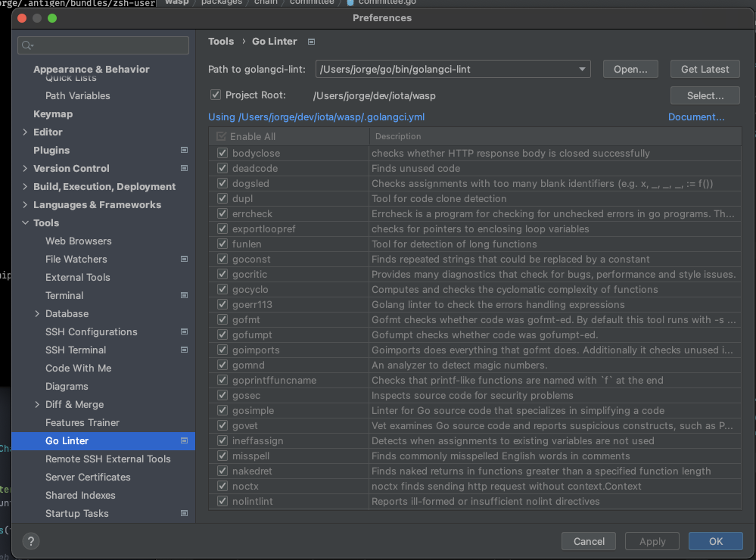The width and height of the screenshot is (756, 560).
Task: Select the Appearance & Behavior section
Action: pos(92,69)
